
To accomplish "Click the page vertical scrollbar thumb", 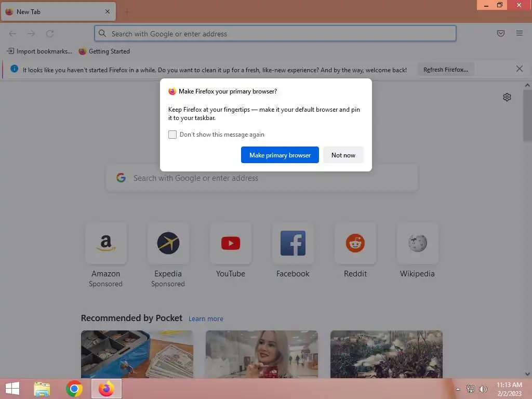I will [527, 116].
